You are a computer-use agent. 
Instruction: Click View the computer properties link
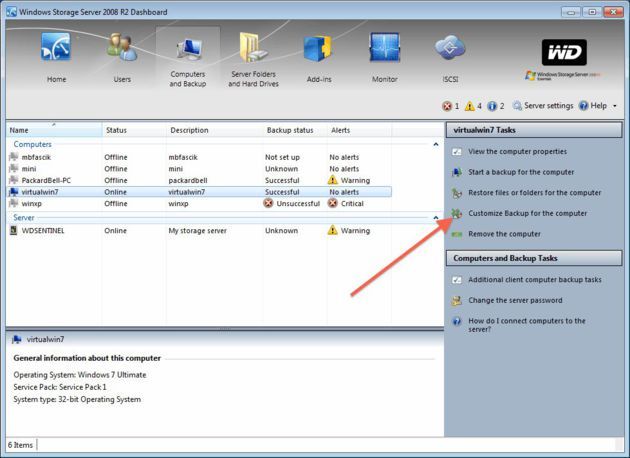pyautogui.click(x=518, y=151)
